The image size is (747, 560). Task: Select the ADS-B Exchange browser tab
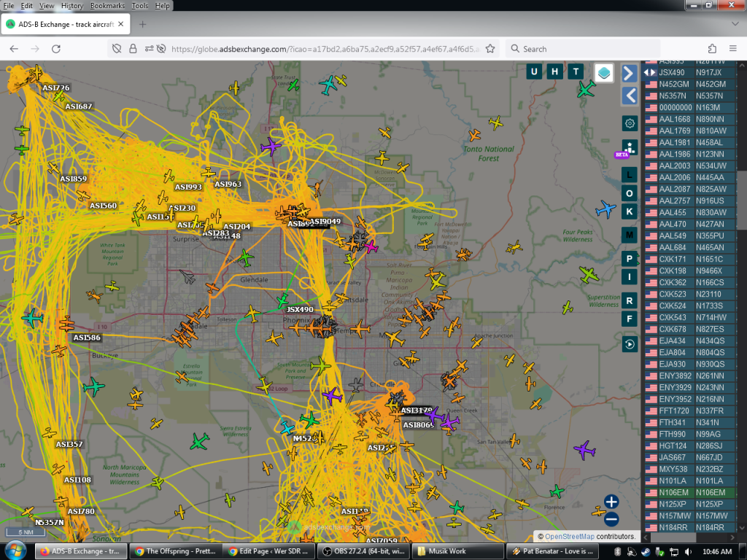65,24
